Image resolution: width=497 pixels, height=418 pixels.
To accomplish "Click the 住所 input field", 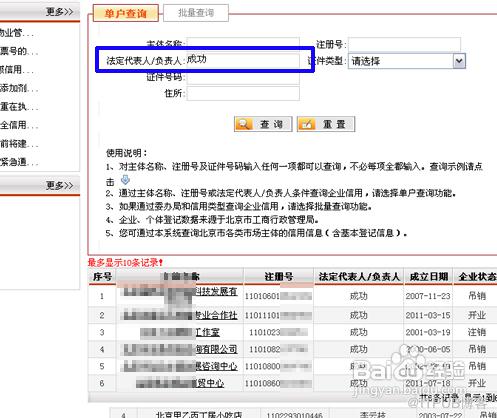I will click(x=243, y=93).
